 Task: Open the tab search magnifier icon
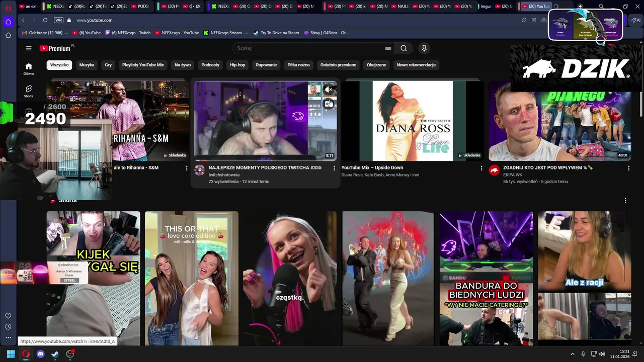[x=601, y=7]
